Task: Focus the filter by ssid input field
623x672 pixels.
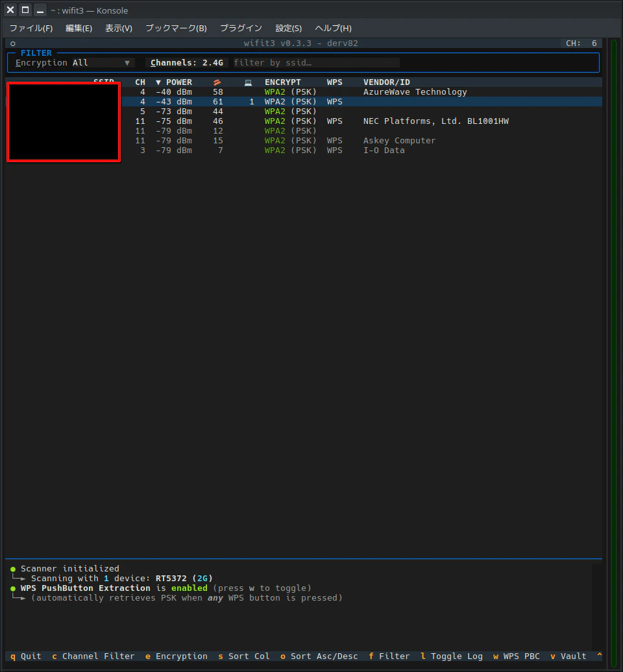Action: click(x=317, y=63)
